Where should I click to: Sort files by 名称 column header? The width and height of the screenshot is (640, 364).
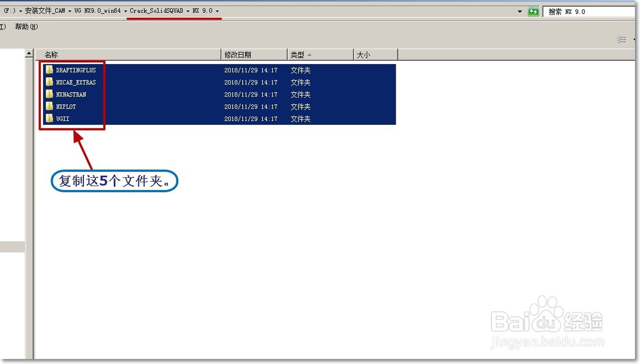pyautogui.click(x=129, y=54)
